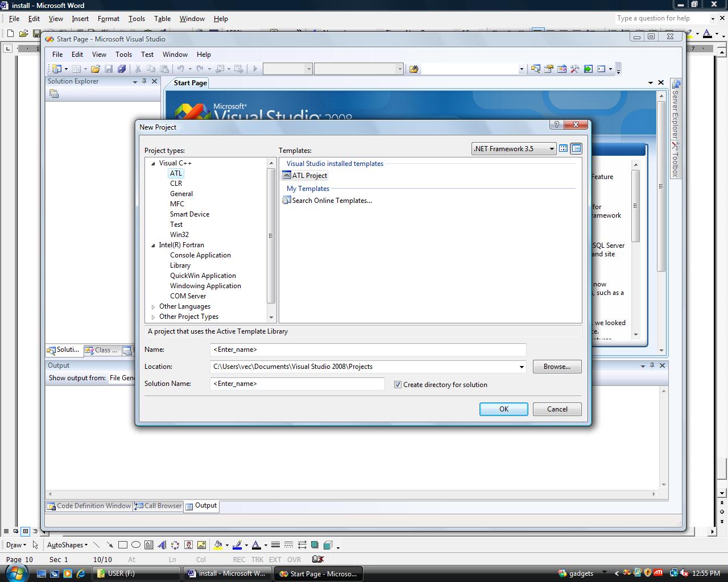Click Save All icon in Visual Studio toolbar
This screenshot has width=728, height=582.
tap(121, 69)
